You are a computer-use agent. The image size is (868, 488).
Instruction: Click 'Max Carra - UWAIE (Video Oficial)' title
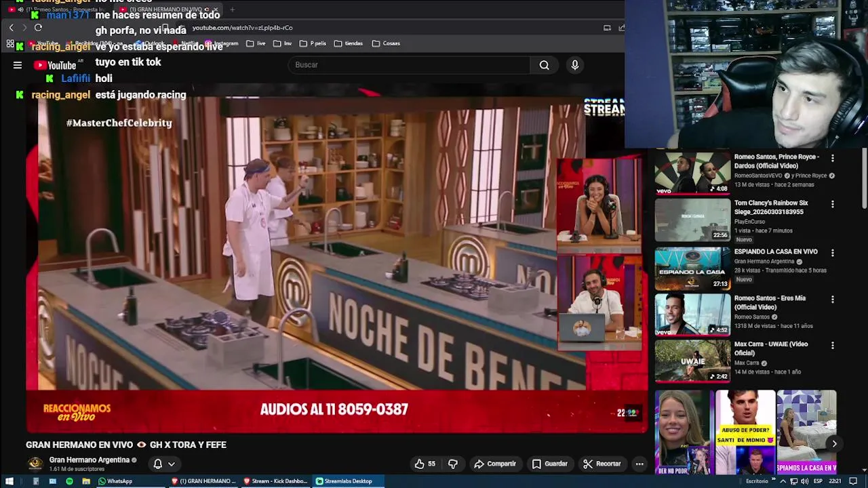(771, 348)
